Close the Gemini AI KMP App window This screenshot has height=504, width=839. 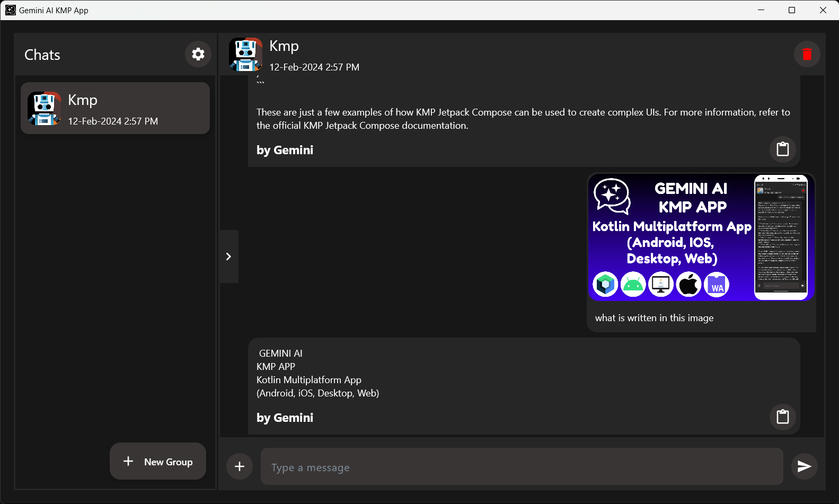pos(823,10)
